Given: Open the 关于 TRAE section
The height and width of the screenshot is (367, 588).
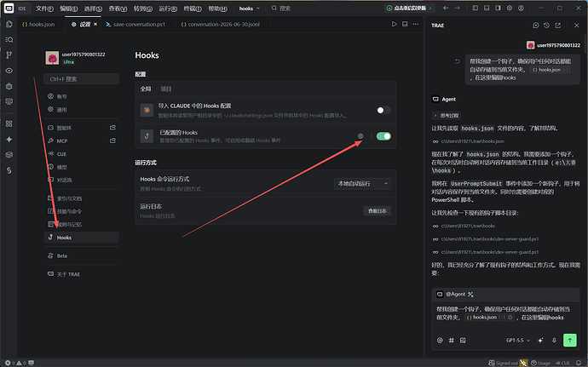Looking at the screenshot, I should tap(81, 274).
